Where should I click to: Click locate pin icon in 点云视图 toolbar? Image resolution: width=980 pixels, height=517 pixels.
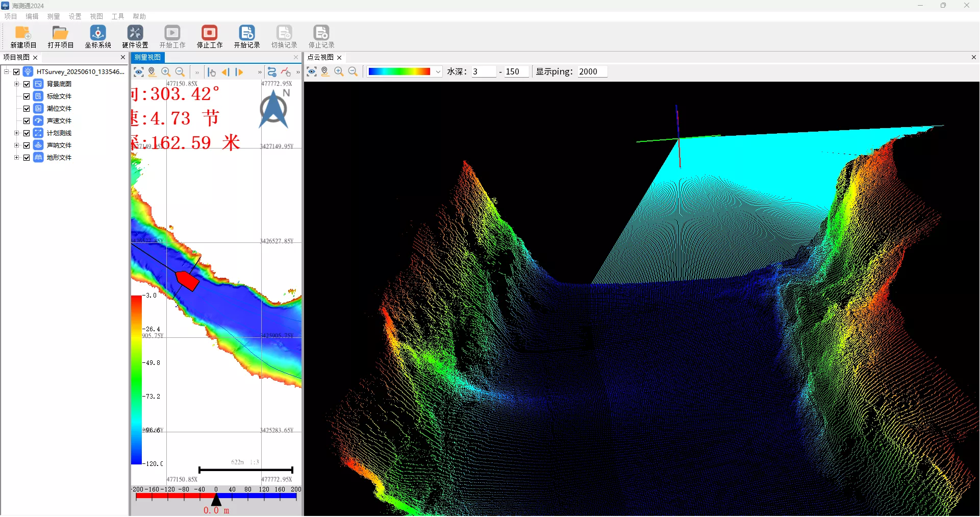tap(325, 71)
